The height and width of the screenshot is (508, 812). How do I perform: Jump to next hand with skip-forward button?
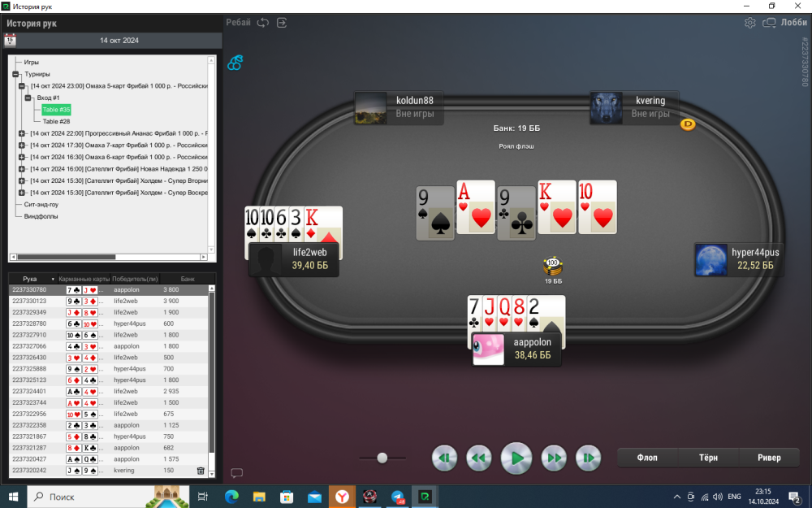pyautogui.click(x=588, y=458)
